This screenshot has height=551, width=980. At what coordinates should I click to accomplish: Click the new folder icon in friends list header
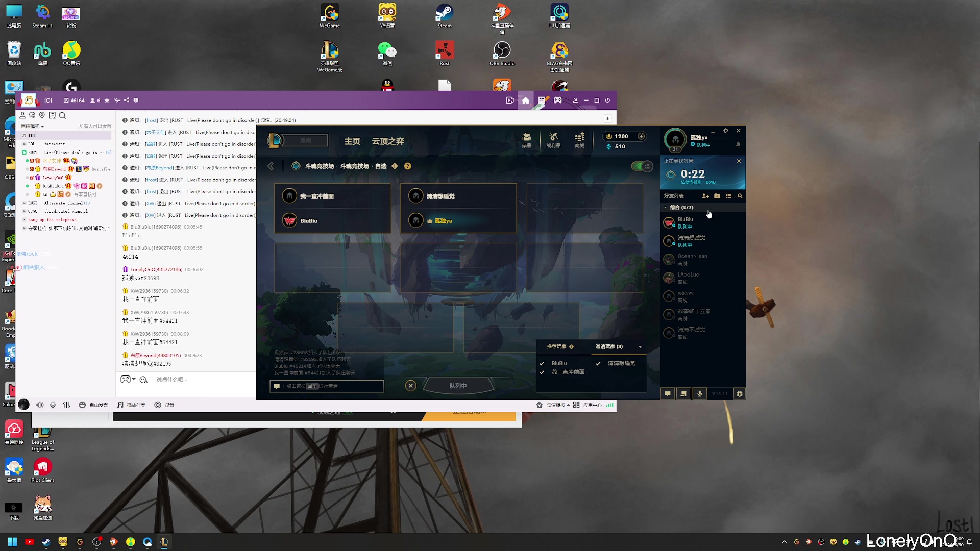click(717, 196)
